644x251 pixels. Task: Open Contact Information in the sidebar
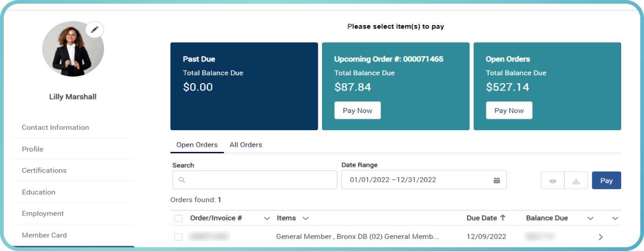(55, 127)
